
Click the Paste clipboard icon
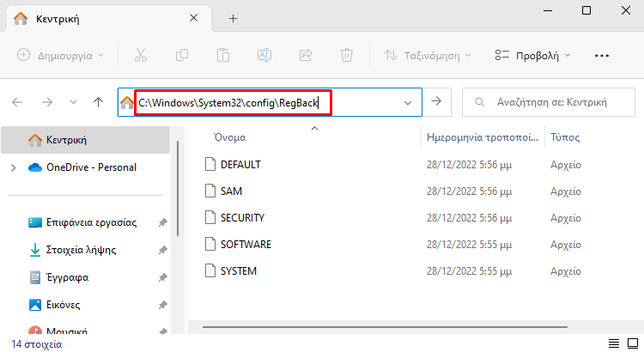pos(223,55)
